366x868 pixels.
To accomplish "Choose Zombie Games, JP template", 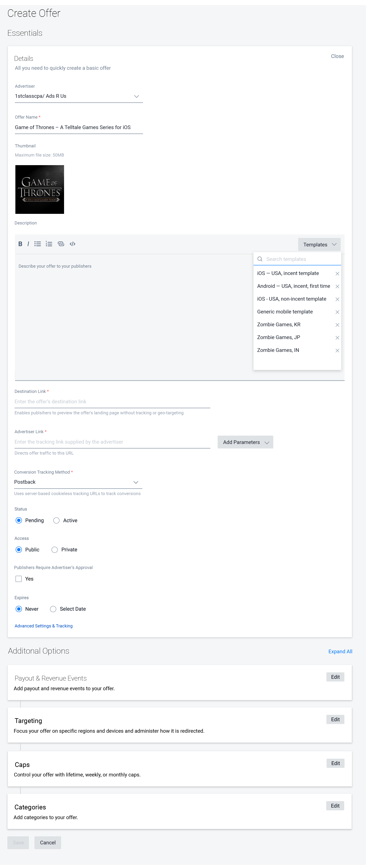I will tap(279, 337).
